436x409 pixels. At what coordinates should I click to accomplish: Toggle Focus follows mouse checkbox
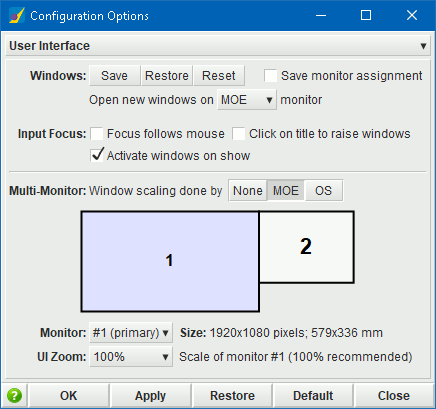(97, 134)
